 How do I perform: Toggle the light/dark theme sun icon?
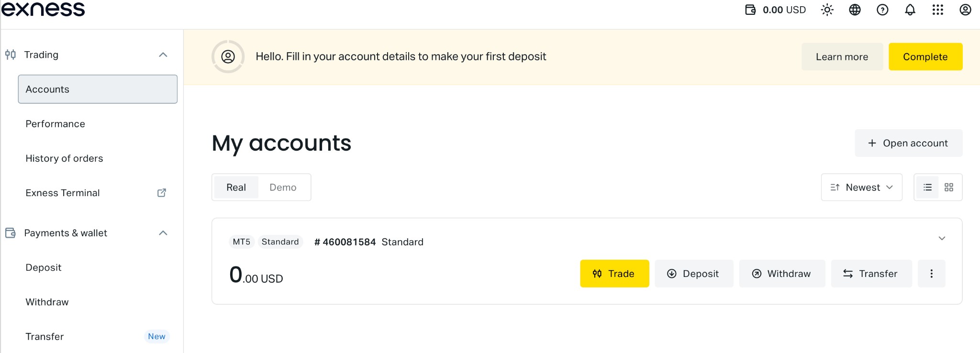pos(827,10)
